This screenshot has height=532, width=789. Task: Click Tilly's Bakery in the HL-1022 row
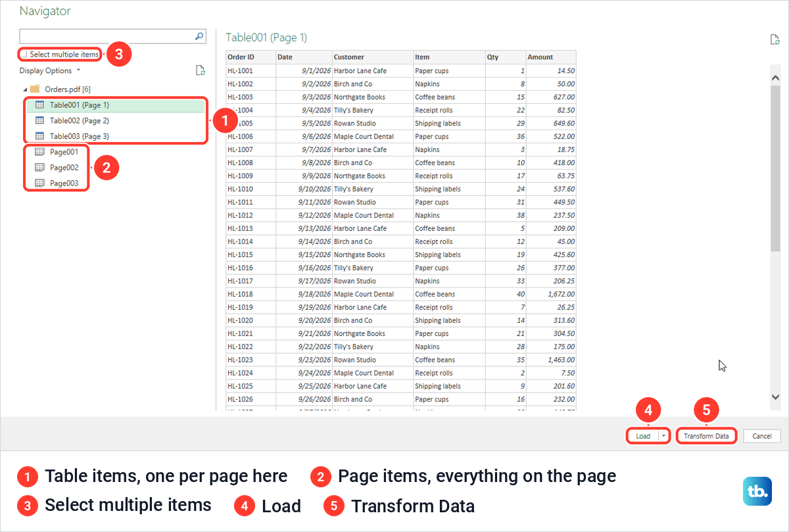coord(372,347)
